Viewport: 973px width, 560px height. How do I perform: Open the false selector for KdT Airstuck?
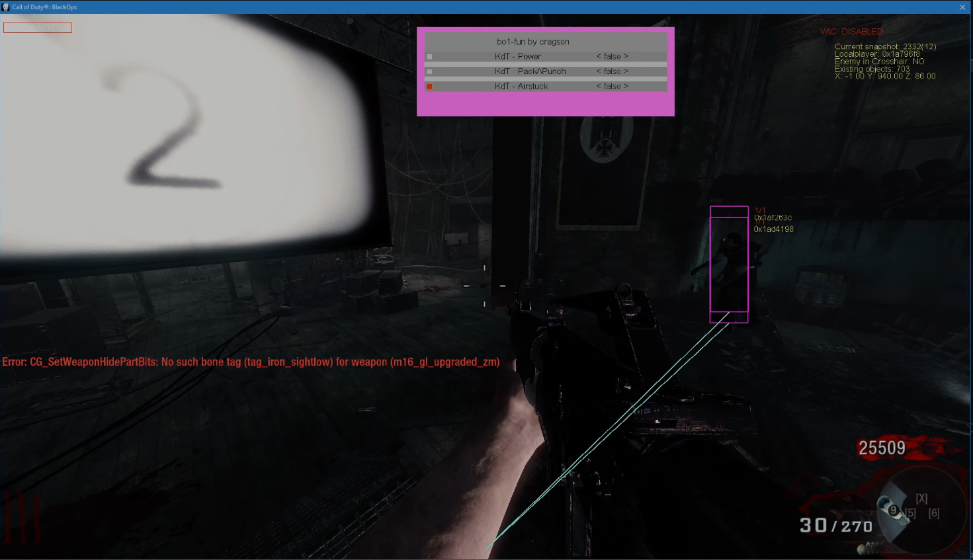click(x=611, y=86)
